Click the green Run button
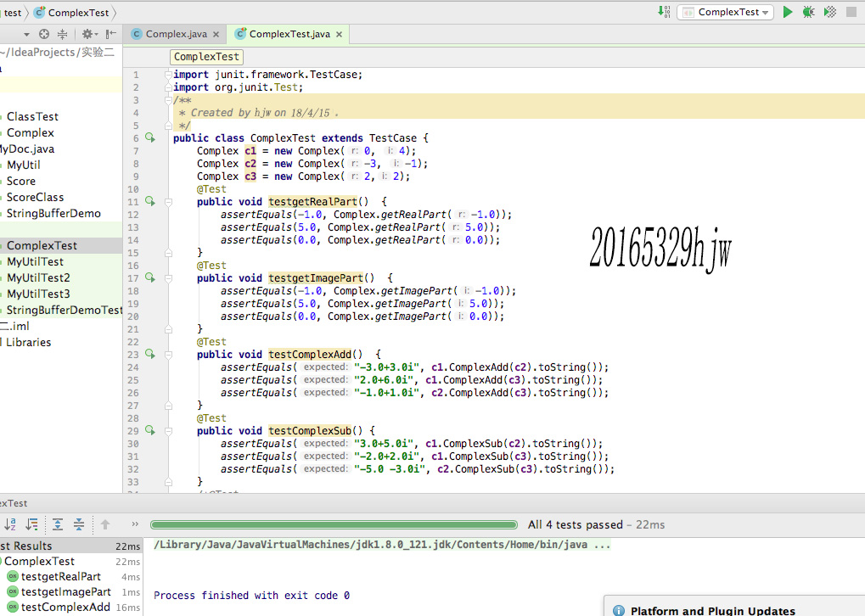 [788, 12]
